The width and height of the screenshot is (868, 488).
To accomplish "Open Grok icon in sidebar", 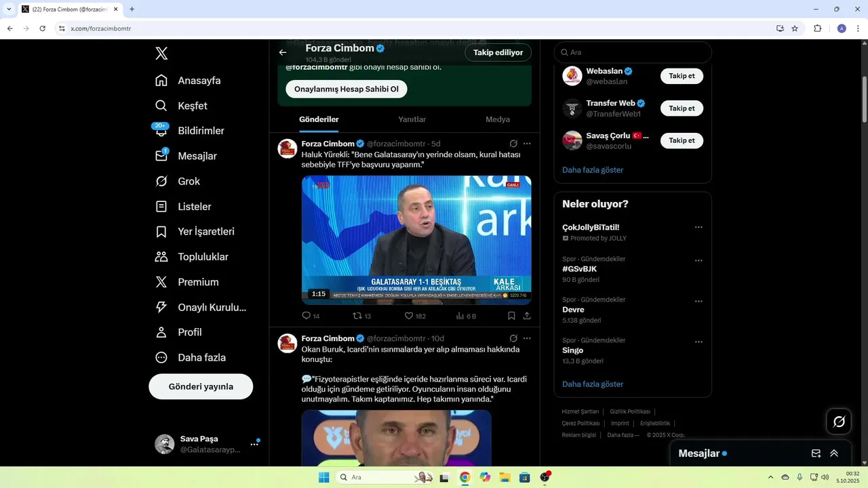I will pos(161,181).
